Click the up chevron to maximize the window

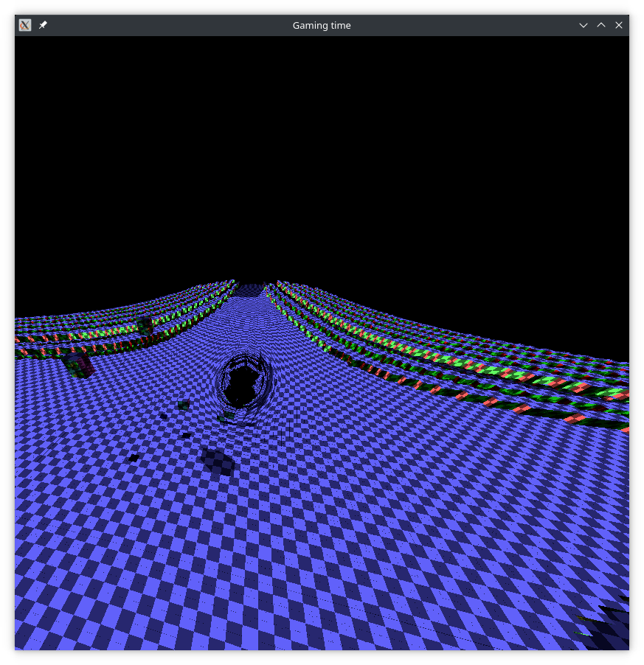600,24
